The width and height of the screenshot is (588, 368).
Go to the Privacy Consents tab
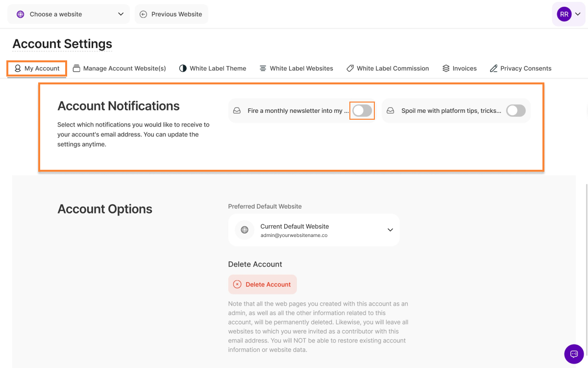point(520,69)
